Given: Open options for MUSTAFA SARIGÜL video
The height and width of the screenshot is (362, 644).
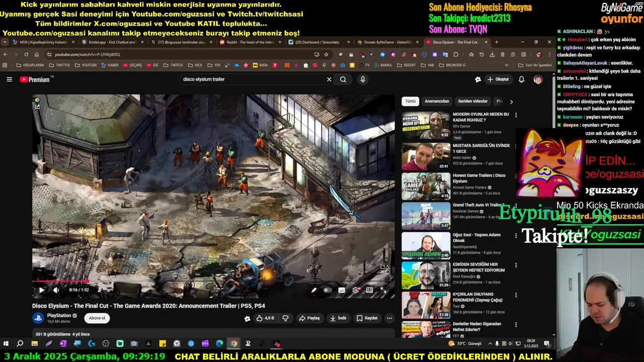Looking at the screenshot, I should click(516, 146).
